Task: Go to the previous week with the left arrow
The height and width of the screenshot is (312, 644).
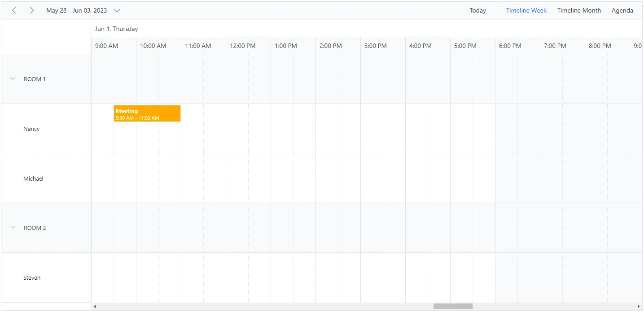Action: tap(14, 10)
